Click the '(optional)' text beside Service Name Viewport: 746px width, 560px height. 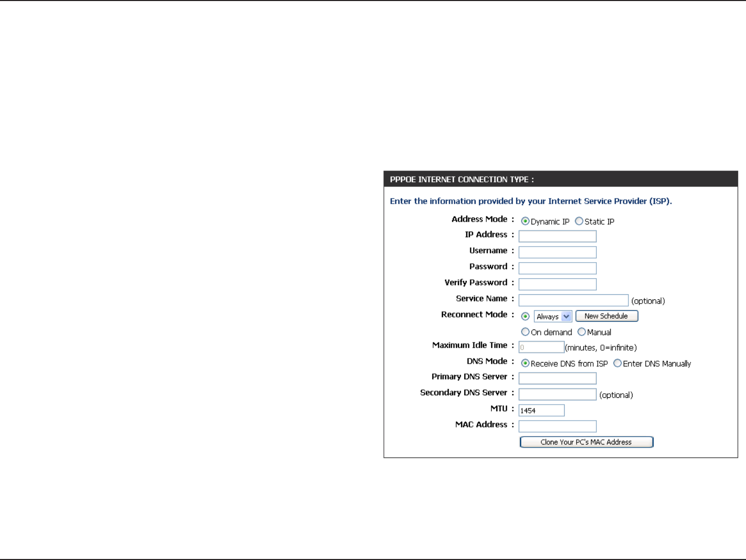(x=648, y=301)
